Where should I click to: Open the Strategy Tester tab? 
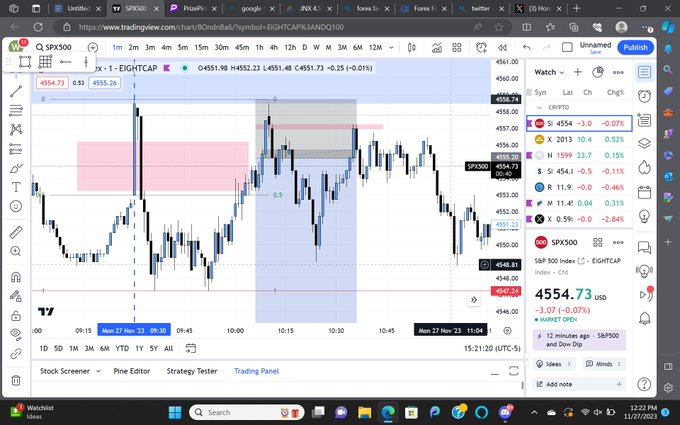click(192, 371)
